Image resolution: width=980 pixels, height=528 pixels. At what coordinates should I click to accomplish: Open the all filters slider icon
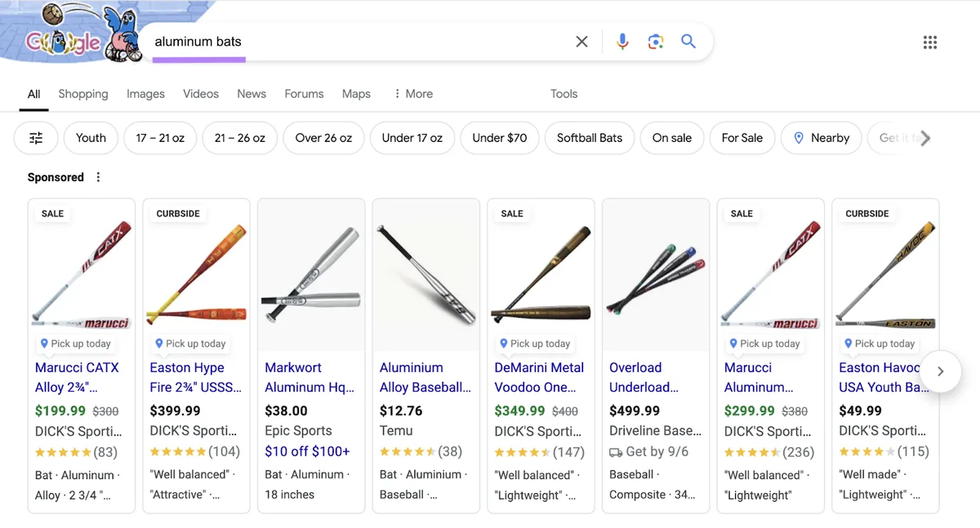(x=36, y=138)
